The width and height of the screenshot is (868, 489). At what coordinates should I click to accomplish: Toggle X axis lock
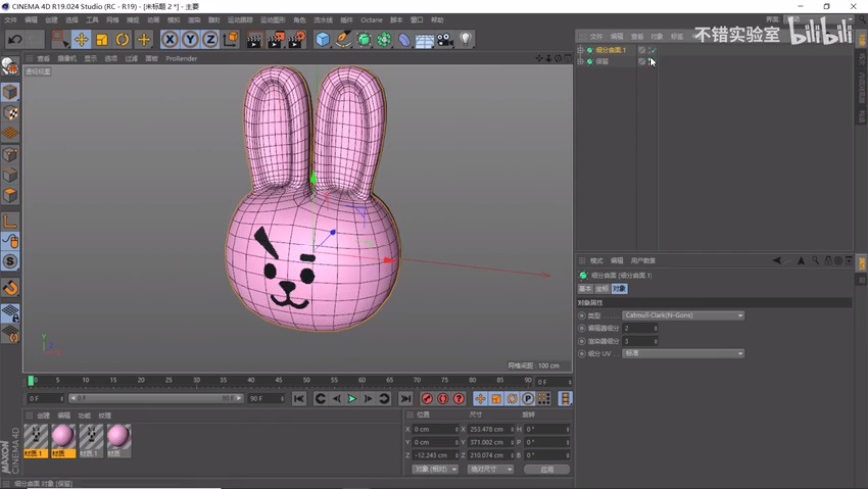pos(170,39)
